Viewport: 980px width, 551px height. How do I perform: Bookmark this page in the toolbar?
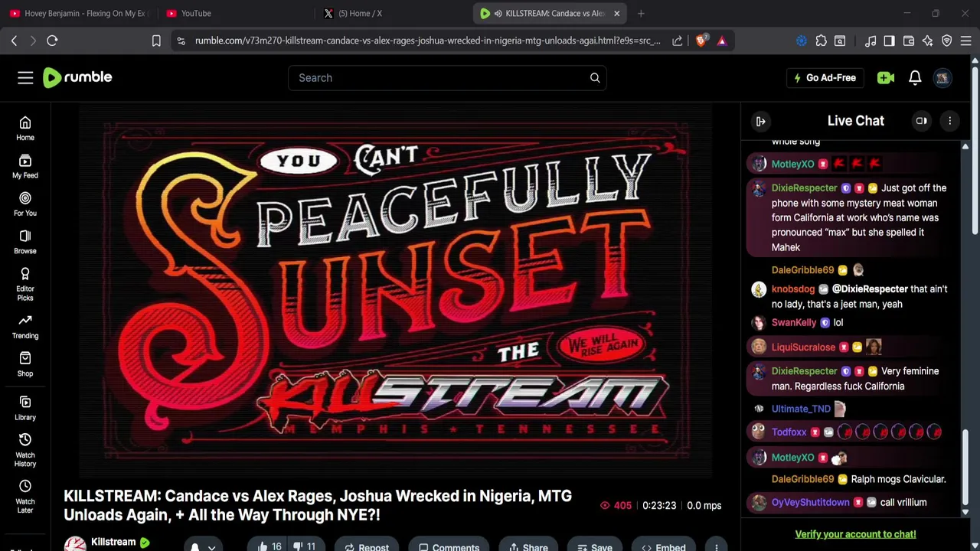coord(156,41)
